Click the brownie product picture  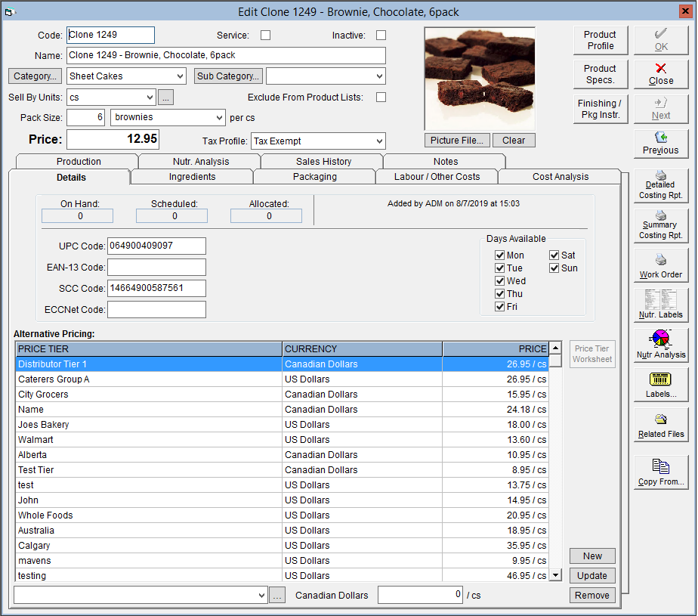coord(480,79)
